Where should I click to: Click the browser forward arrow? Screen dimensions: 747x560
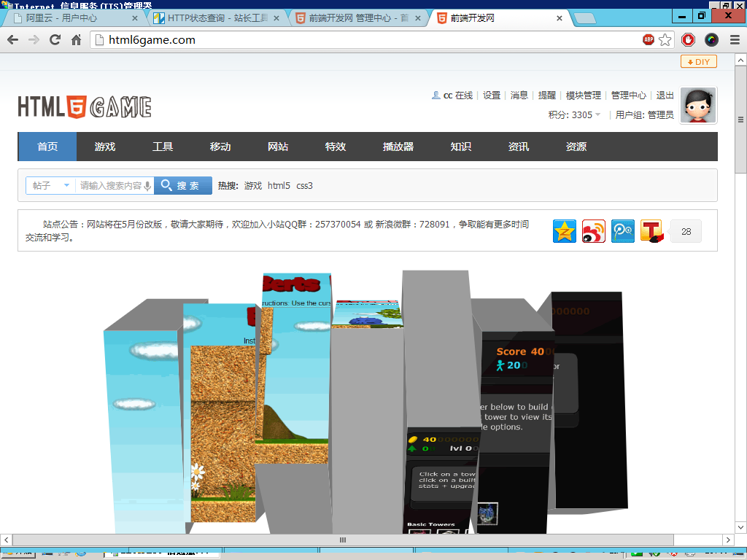34,40
